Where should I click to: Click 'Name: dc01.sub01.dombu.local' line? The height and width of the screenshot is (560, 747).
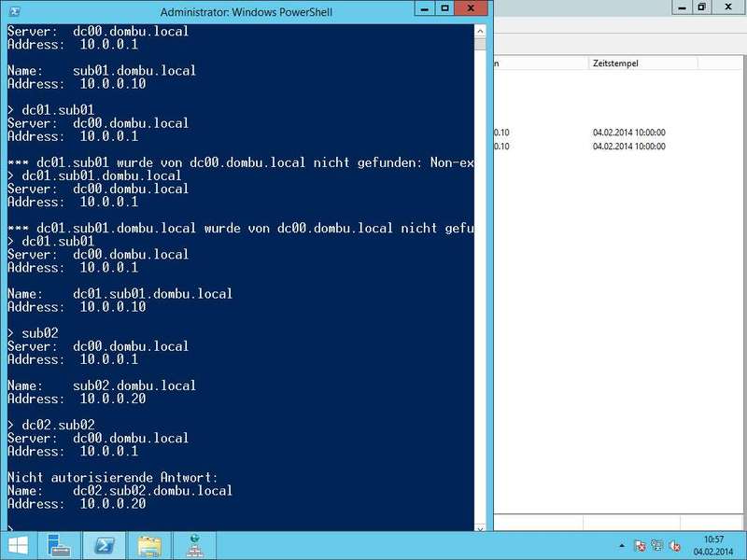coord(120,293)
